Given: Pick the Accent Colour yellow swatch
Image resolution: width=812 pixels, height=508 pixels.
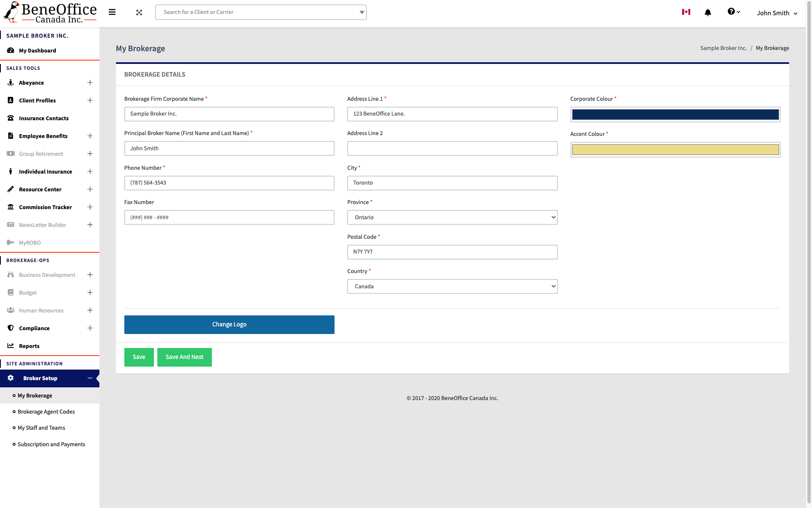Looking at the screenshot, I should pos(675,150).
